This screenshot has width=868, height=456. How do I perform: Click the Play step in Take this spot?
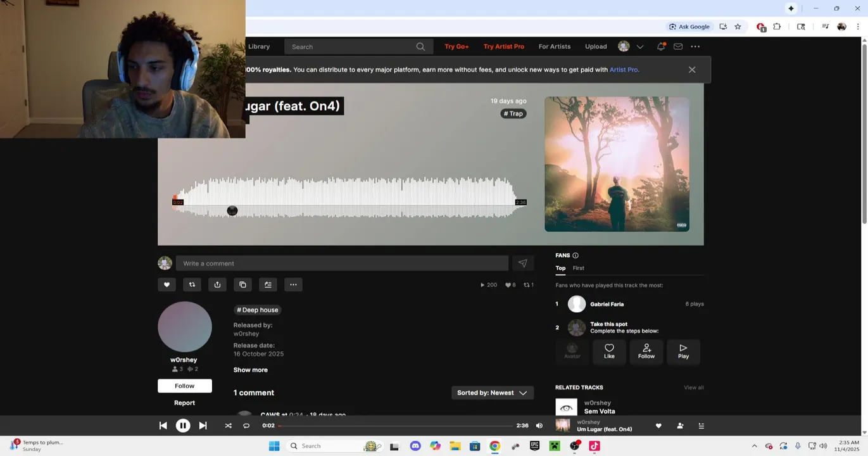pyautogui.click(x=683, y=351)
